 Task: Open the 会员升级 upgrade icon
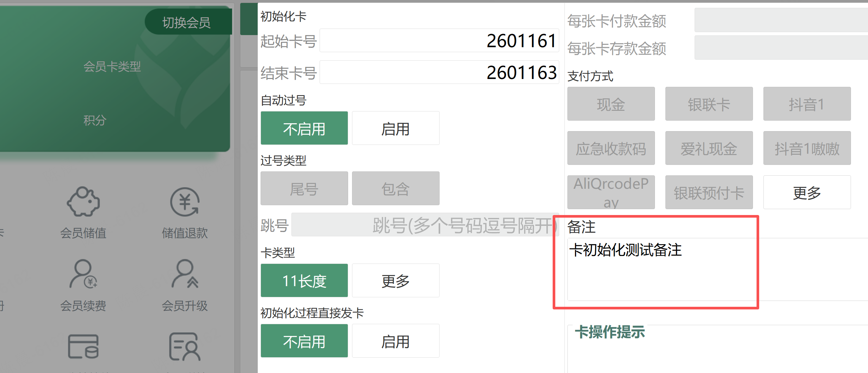pos(185,274)
